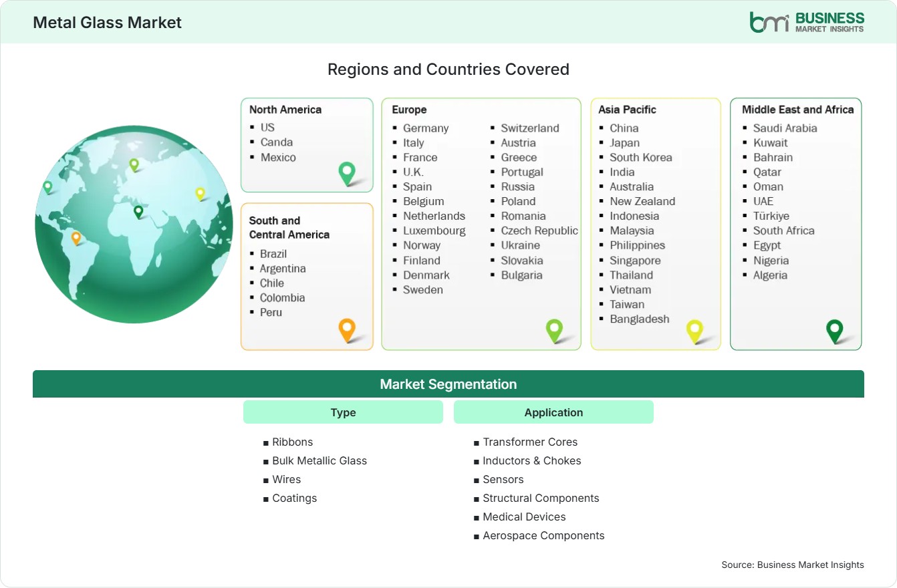Click Colombia in the country list
Screen dimensions: 897x588
[x=282, y=297]
